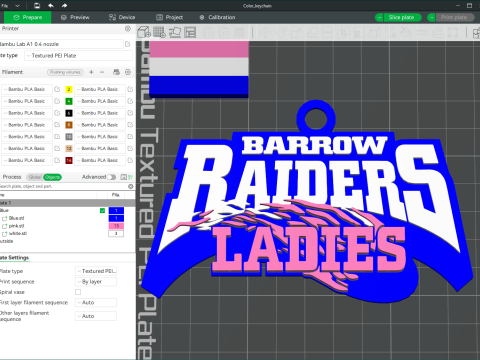Edit the Bambu Lab A1 printer preset

(x=127, y=44)
